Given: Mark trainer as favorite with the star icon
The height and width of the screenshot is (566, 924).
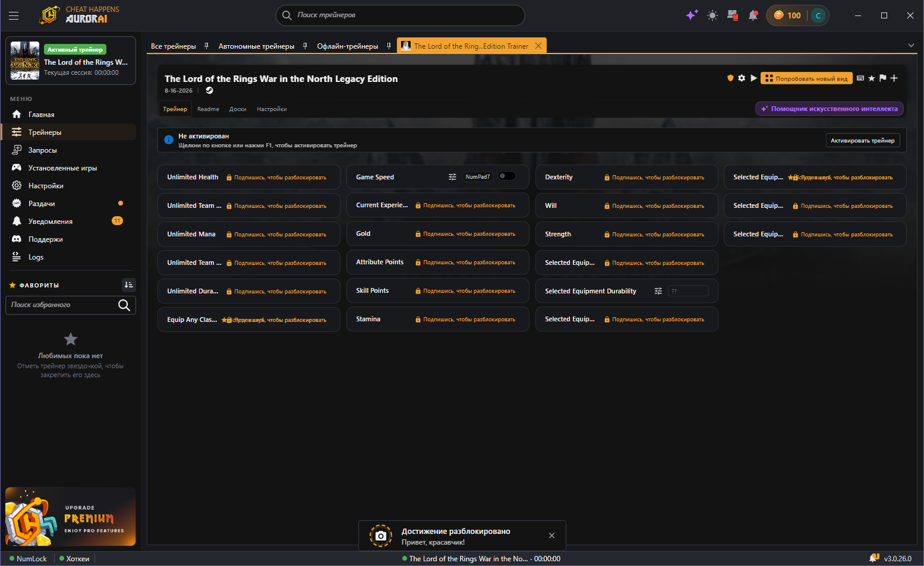Looking at the screenshot, I should [872, 78].
